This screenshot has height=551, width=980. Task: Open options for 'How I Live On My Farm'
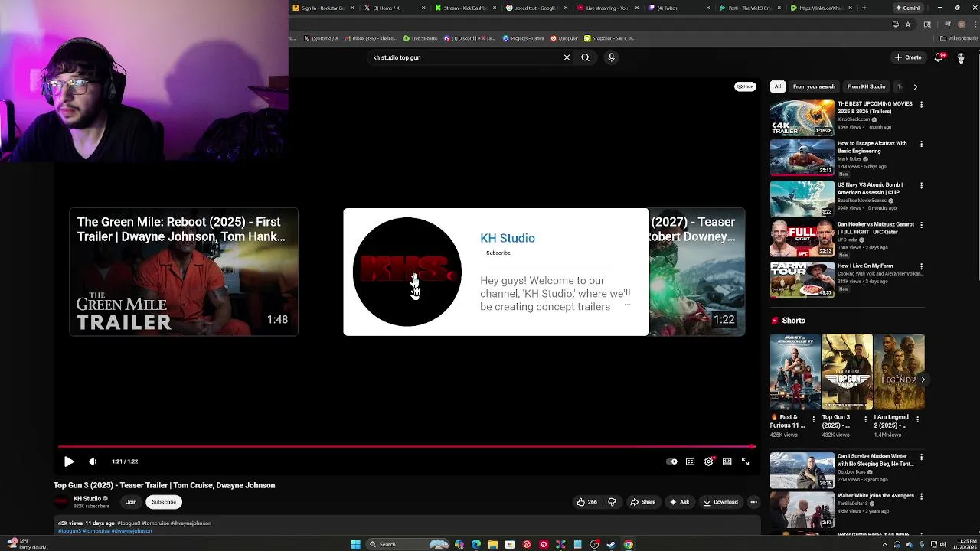click(921, 266)
